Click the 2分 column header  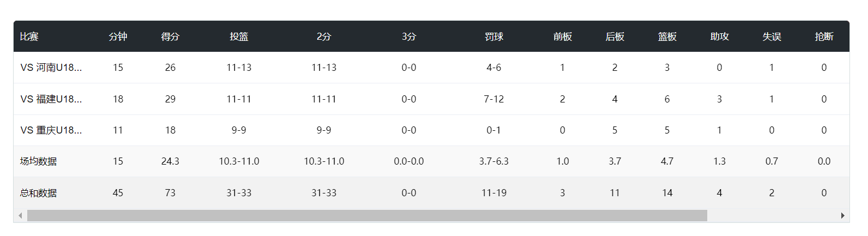324,37
